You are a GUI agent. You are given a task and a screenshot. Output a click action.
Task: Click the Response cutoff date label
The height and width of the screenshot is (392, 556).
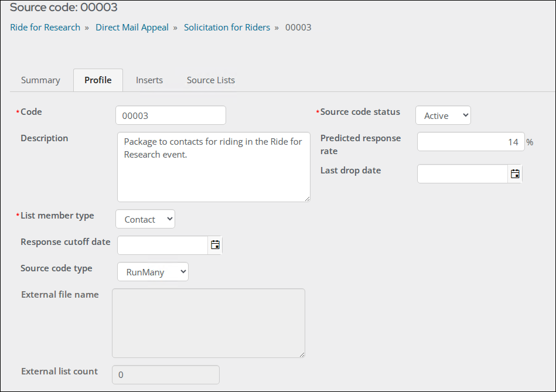click(66, 242)
